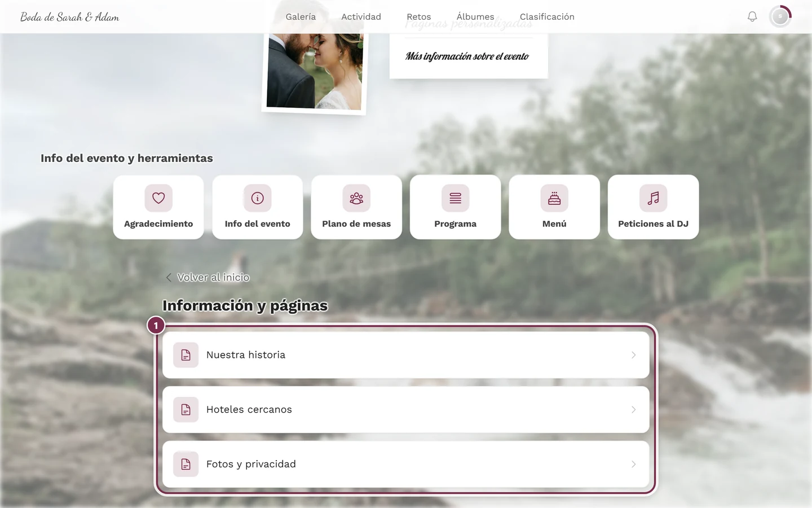Expand the Hoteles cercanos row chevron
The image size is (812, 508).
pyautogui.click(x=634, y=410)
